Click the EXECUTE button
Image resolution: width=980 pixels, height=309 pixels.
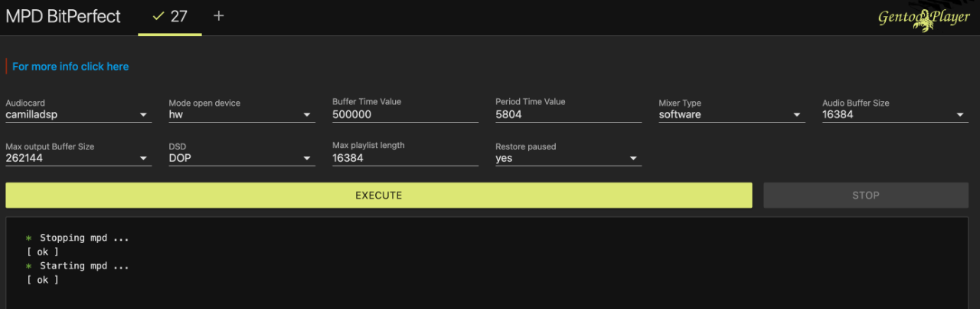click(379, 195)
